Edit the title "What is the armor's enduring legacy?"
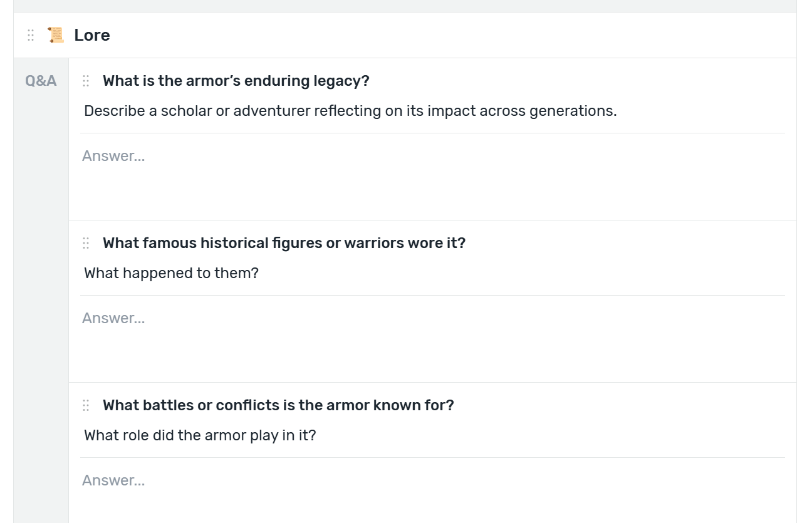The width and height of the screenshot is (812, 523). coord(236,81)
